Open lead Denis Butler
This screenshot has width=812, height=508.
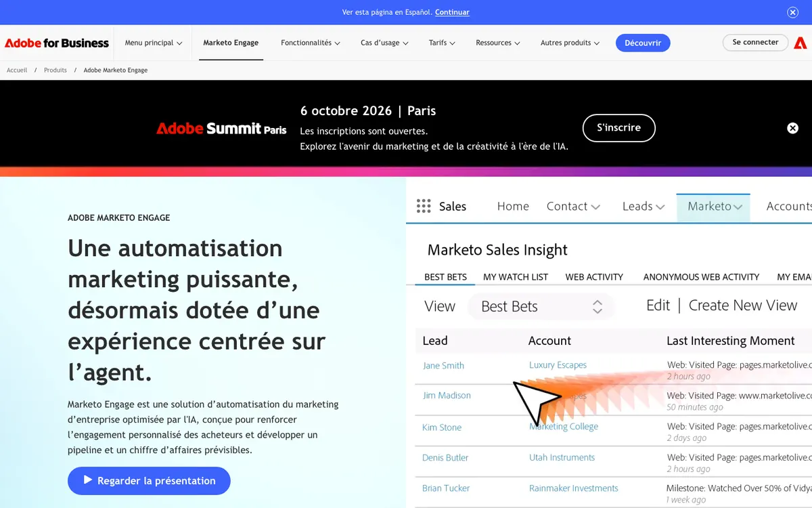coord(445,458)
